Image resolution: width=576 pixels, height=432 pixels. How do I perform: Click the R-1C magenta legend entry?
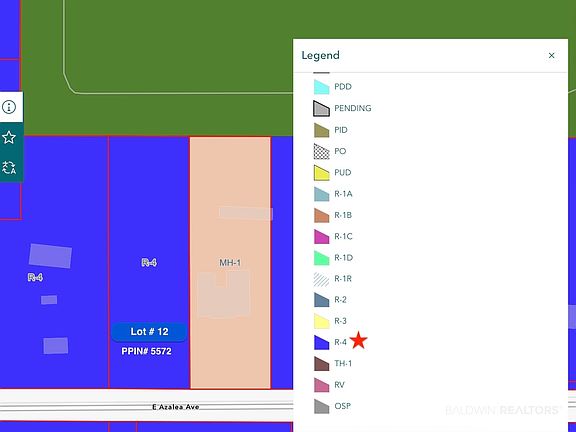click(x=333, y=237)
